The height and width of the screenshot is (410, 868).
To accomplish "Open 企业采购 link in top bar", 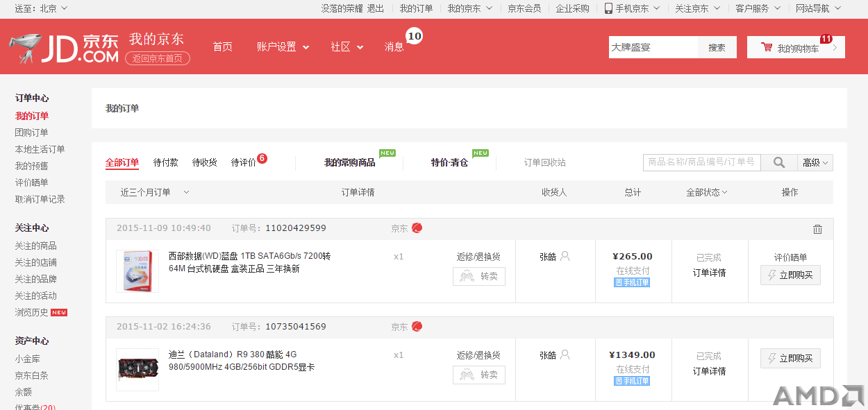I will (572, 8).
